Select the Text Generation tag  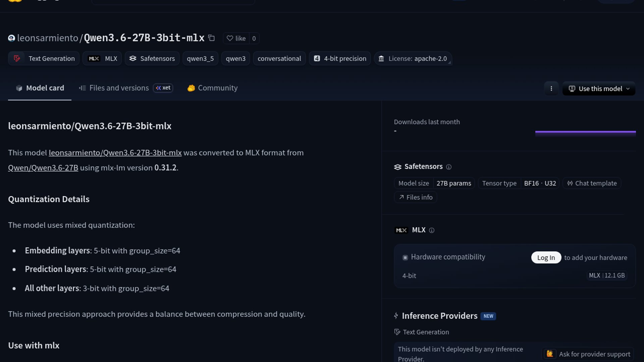(44, 58)
